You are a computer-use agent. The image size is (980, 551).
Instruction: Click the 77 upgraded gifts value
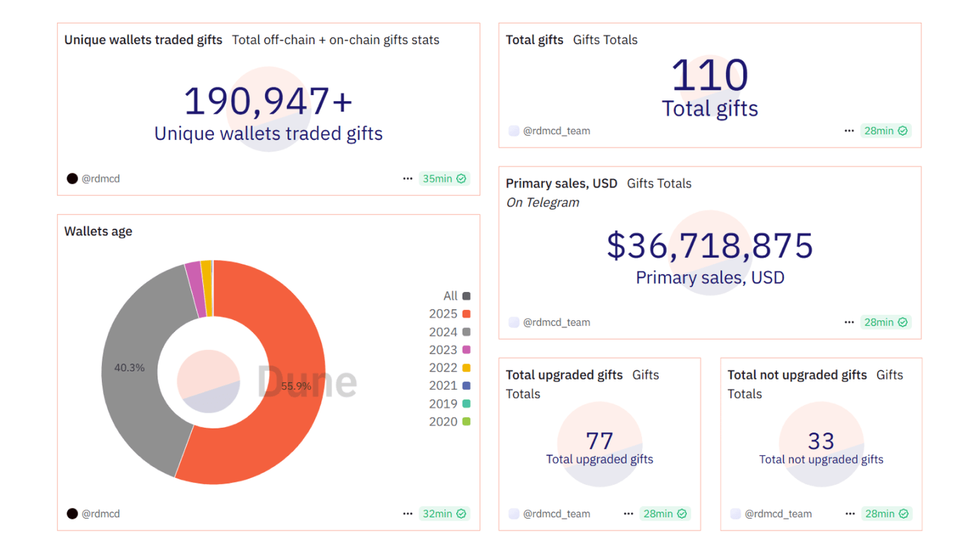pos(600,441)
